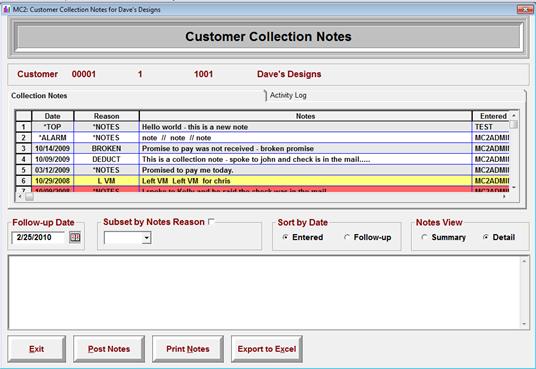This screenshot has height=369, width=536.
Task: Click the *ALARM date cell
Action: (53, 138)
